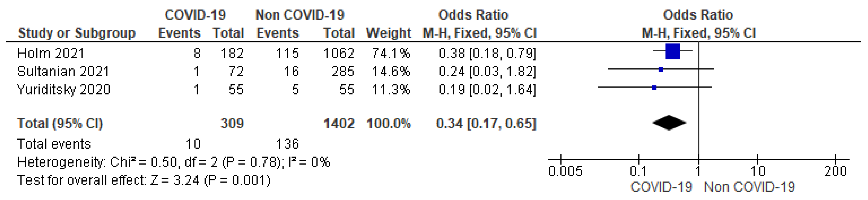Click the Total (95% CI) row label
This screenshot has height=200, width=868.
click(x=60, y=123)
